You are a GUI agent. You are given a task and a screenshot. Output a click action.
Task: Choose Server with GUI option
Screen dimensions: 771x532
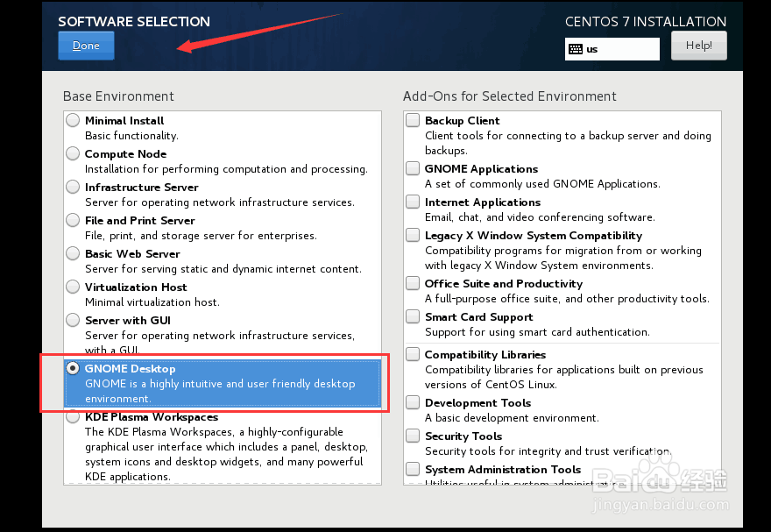[x=73, y=321]
